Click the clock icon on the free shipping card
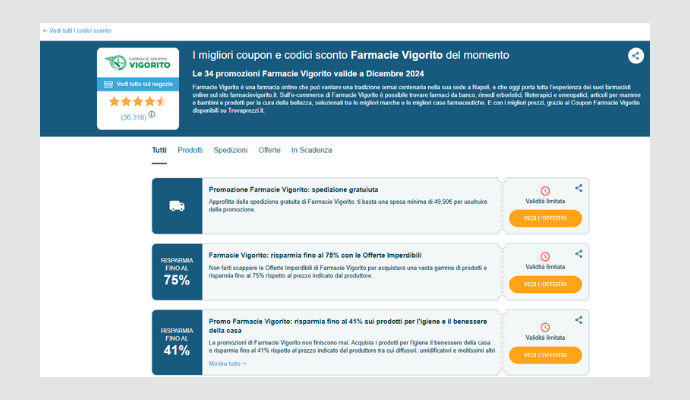 pos(545,191)
